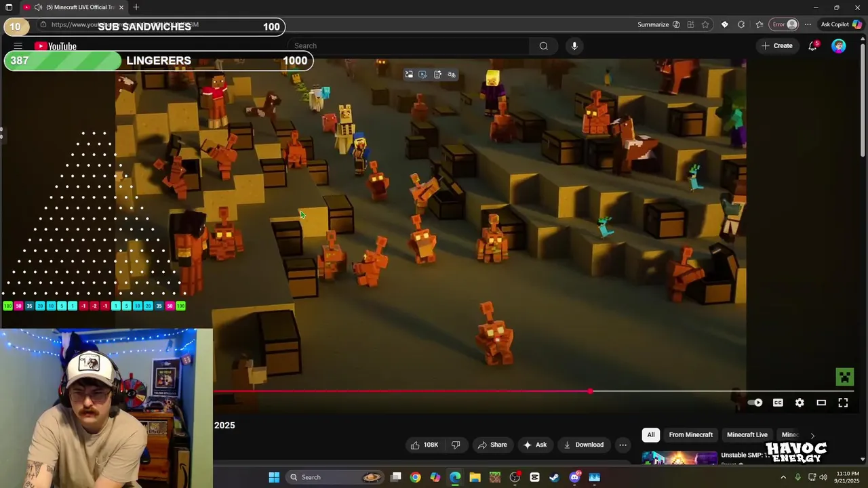
Task: Click the Minecraft creeper channel watermark
Action: [x=844, y=377]
